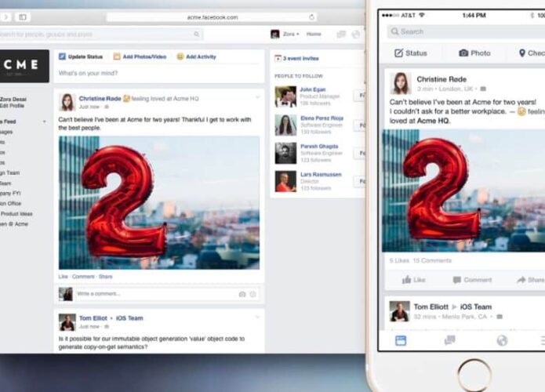The width and height of the screenshot is (545, 392).
Task: Tap the messages tab icon on phone
Action: [x=450, y=340]
